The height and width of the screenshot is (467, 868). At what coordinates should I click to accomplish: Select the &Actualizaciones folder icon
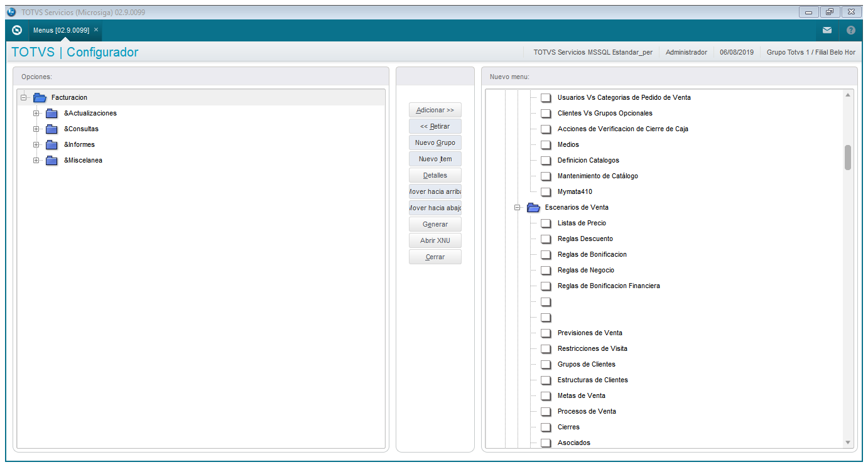point(52,113)
